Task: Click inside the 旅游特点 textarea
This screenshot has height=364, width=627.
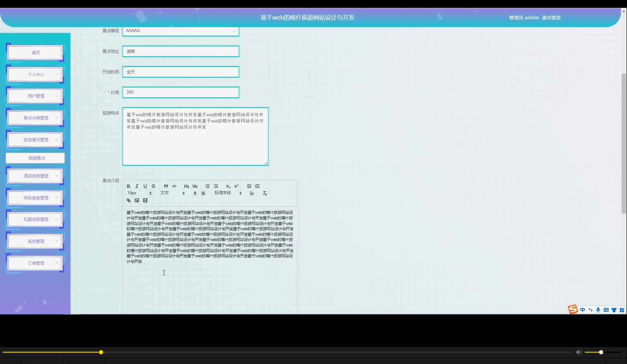Action: click(195, 136)
